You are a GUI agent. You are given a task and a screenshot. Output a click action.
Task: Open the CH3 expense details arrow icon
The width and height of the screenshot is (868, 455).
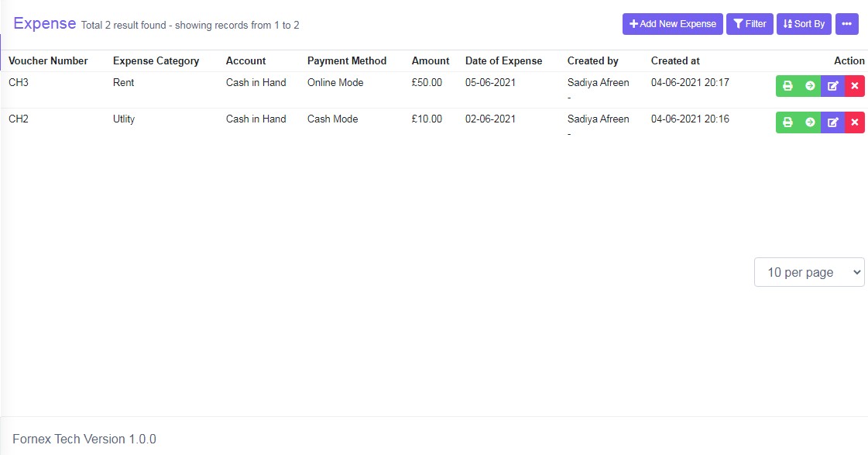point(810,86)
